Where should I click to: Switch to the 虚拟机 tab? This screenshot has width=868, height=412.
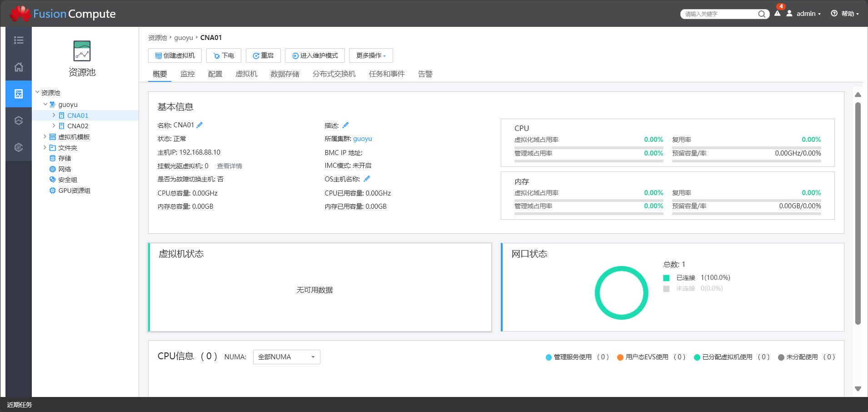pyautogui.click(x=246, y=74)
